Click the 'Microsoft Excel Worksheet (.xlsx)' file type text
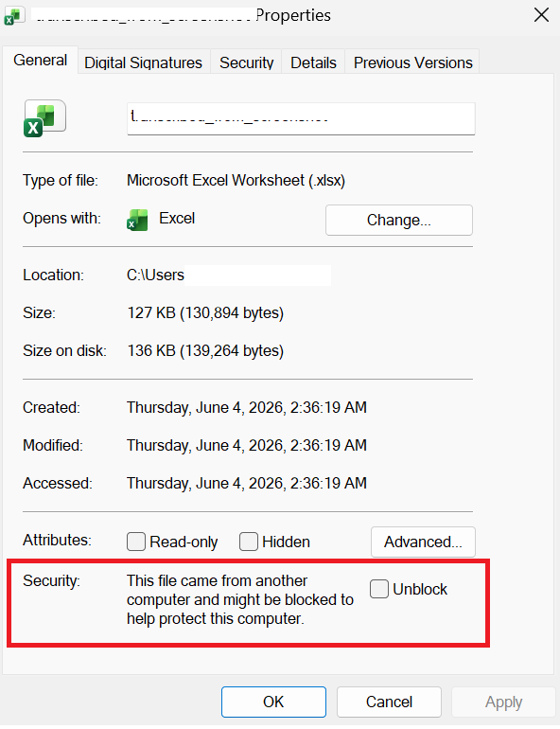This screenshot has width=560, height=729. pyautogui.click(x=236, y=181)
